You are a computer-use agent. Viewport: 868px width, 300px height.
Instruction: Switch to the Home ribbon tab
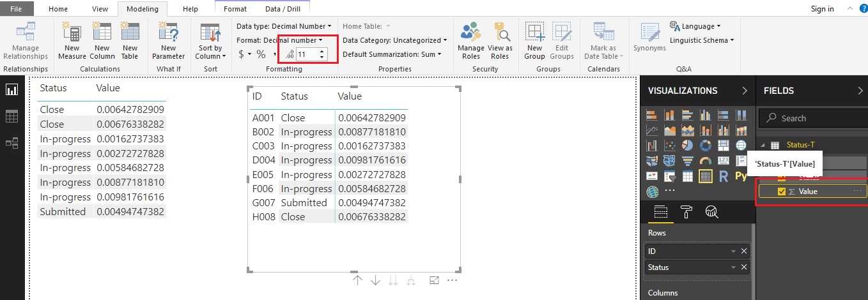tap(58, 9)
